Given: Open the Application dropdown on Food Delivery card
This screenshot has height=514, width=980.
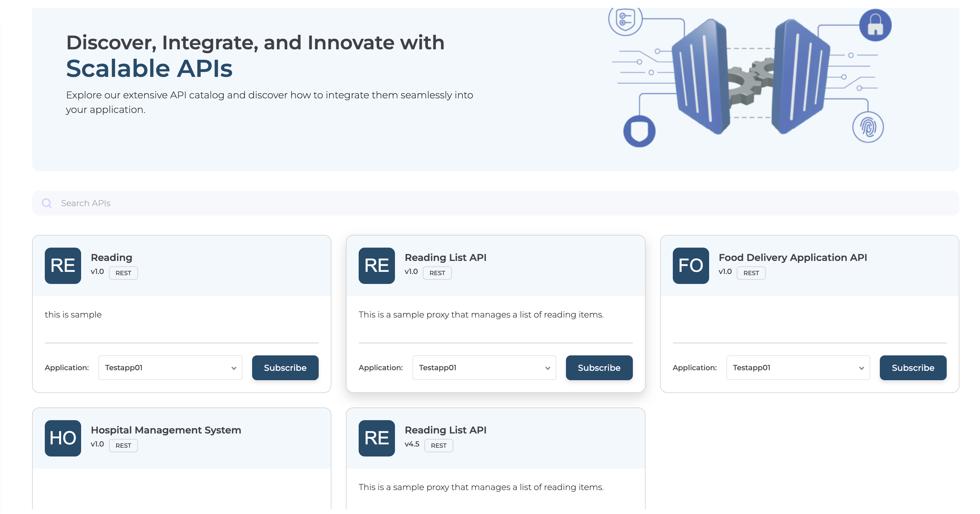Looking at the screenshot, I should pos(798,367).
